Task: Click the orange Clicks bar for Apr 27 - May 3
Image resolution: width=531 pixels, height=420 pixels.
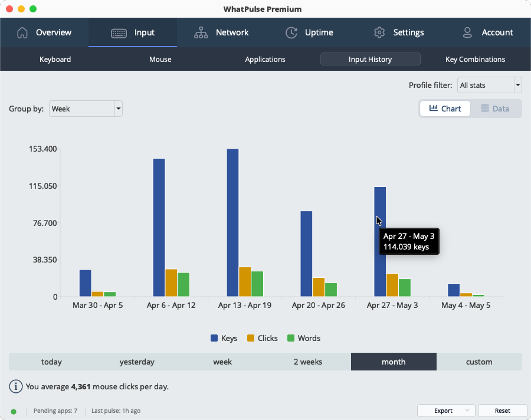Action: [392, 285]
